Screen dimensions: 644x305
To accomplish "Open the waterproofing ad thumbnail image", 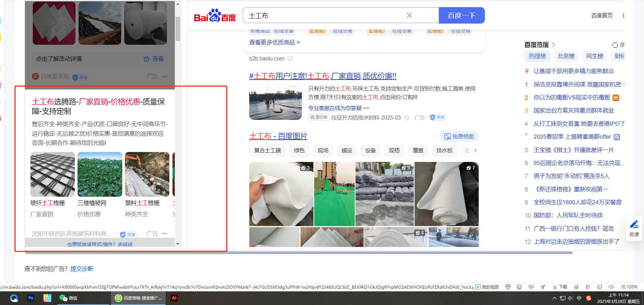I will click(x=276, y=102).
